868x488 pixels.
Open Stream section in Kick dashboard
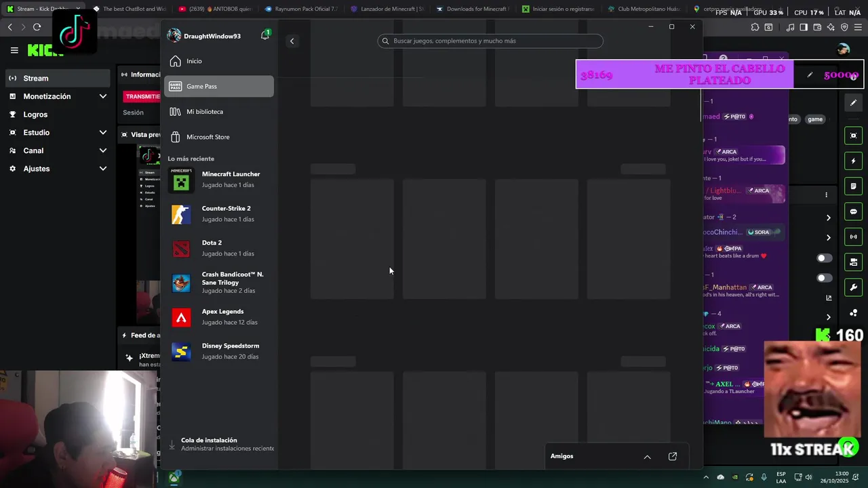tap(56, 78)
